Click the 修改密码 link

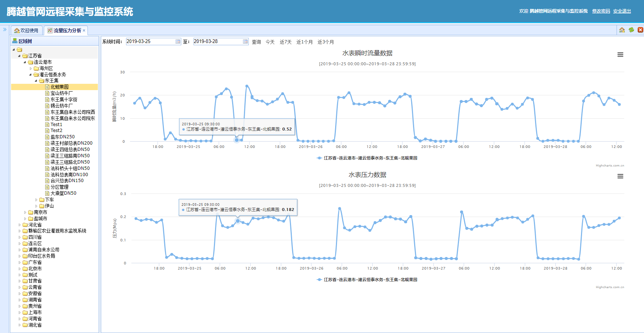click(601, 11)
